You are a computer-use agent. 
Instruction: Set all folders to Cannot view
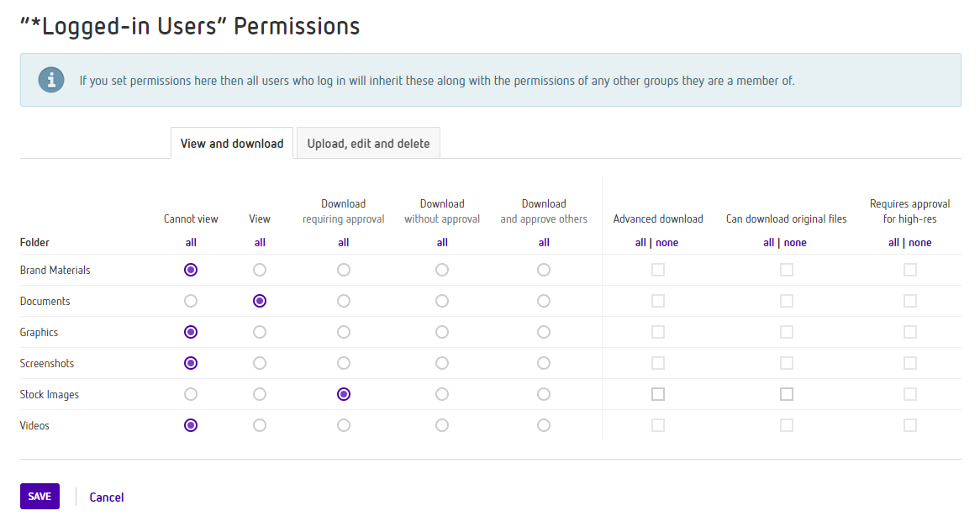point(191,242)
